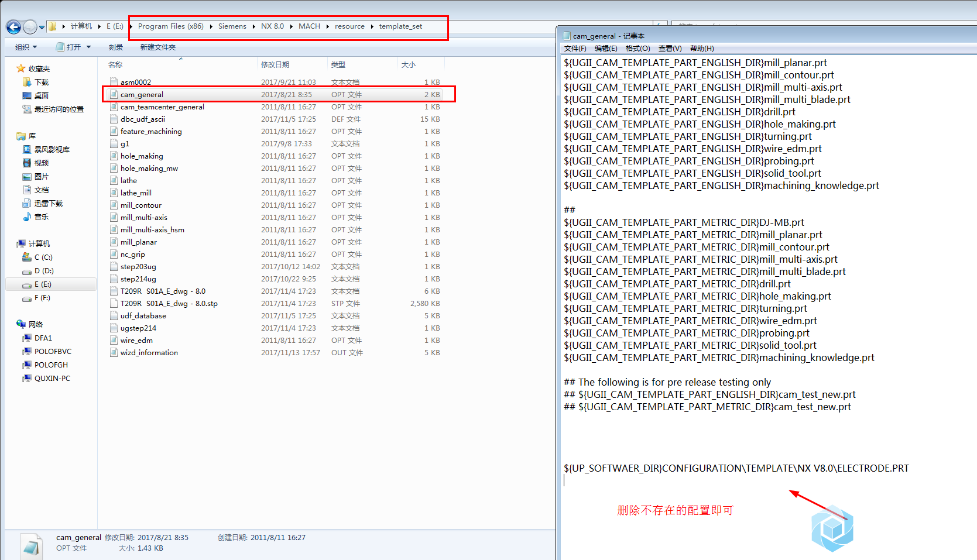Open Notepad 编辑(E) menu

tap(606, 49)
